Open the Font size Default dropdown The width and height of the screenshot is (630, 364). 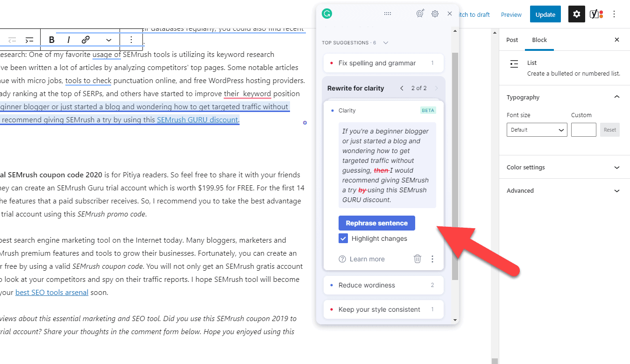click(537, 130)
